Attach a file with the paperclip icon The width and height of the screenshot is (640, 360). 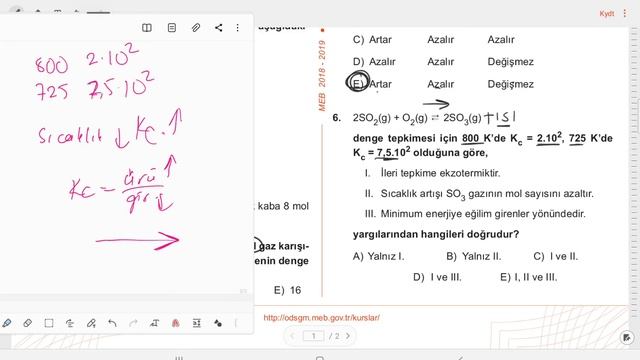(x=196, y=28)
